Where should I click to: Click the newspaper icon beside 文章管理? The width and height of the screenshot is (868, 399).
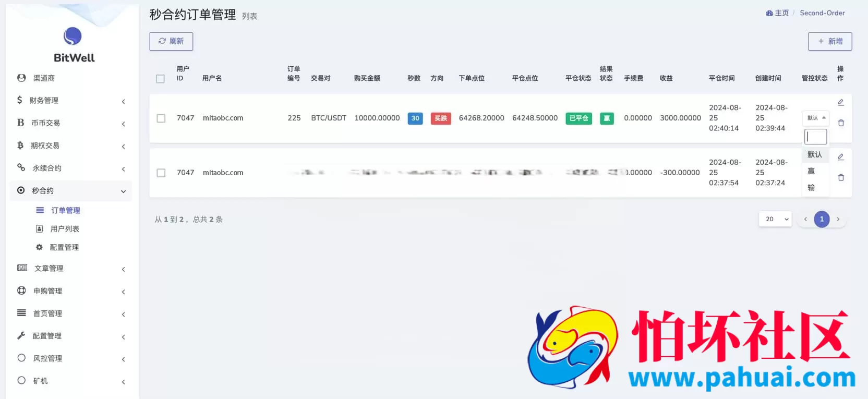pyautogui.click(x=22, y=268)
